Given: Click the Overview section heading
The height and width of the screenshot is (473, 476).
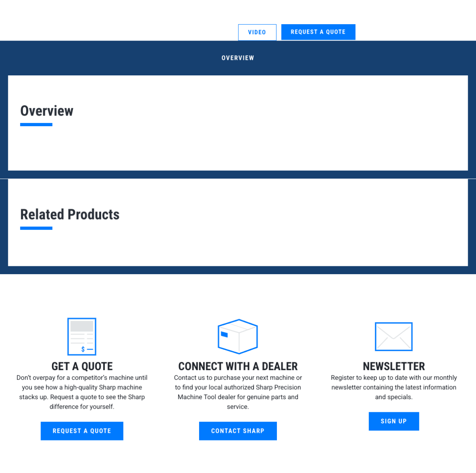Looking at the screenshot, I should (47, 111).
